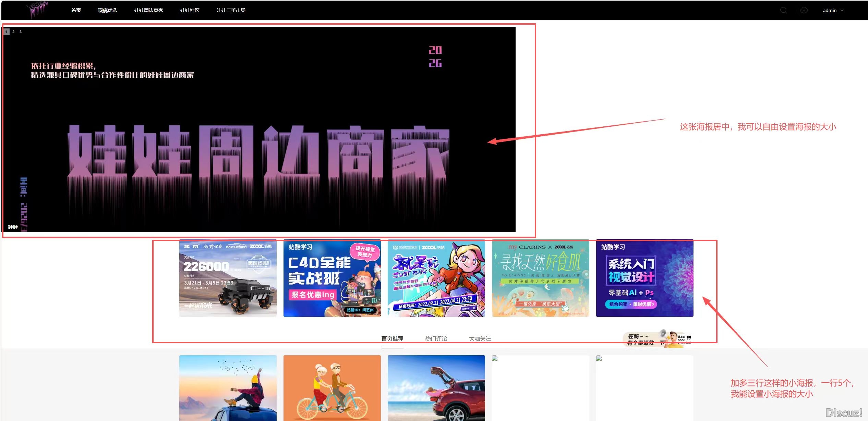Open the 在吗 有个事请教 floating banner
Viewport: 868px width, 421px height.
(657, 339)
